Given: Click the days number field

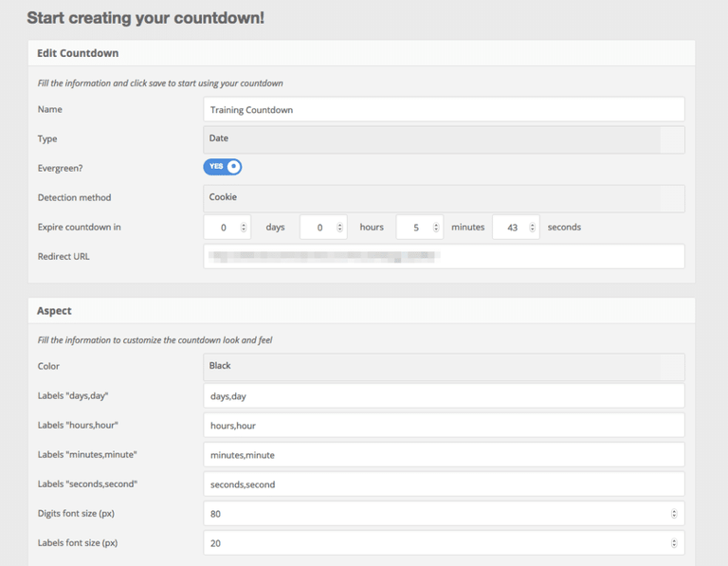Looking at the screenshot, I should coord(227,227).
